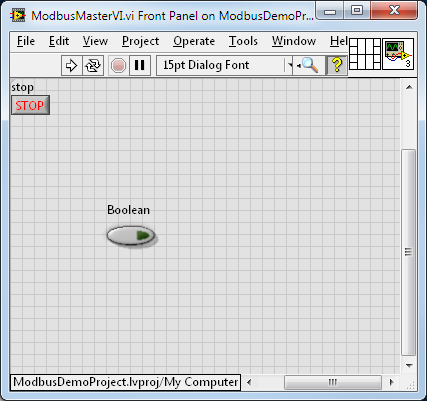Click the red STOP button
This screenshot has width=427, height=401.
pos(30,105)
